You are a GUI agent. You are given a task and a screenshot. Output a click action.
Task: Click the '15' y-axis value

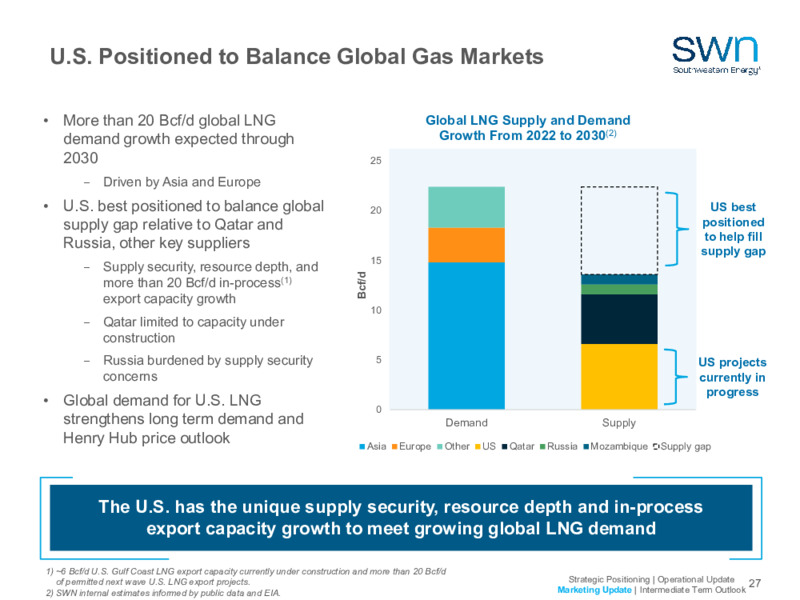[376, 260]
